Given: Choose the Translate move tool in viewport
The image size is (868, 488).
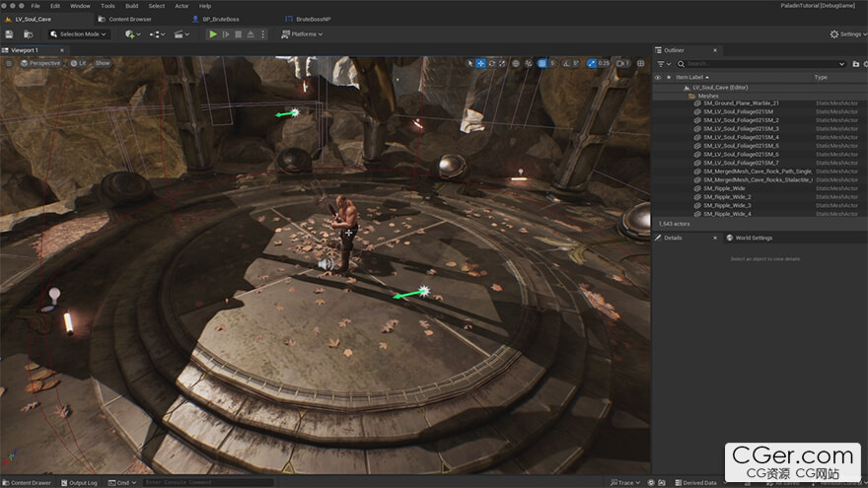Looking at the screenshot, I should [x=480, y=64].
